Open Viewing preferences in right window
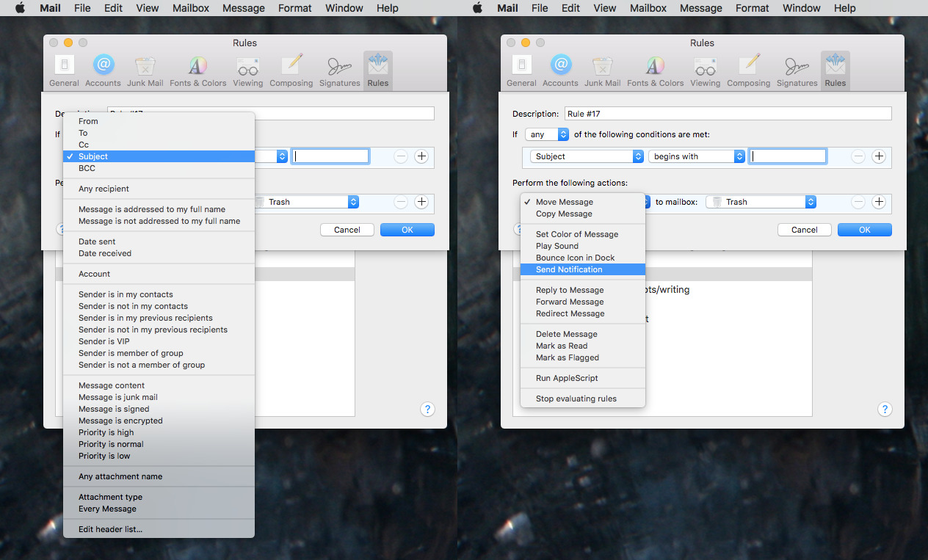 tap(705, 71)
